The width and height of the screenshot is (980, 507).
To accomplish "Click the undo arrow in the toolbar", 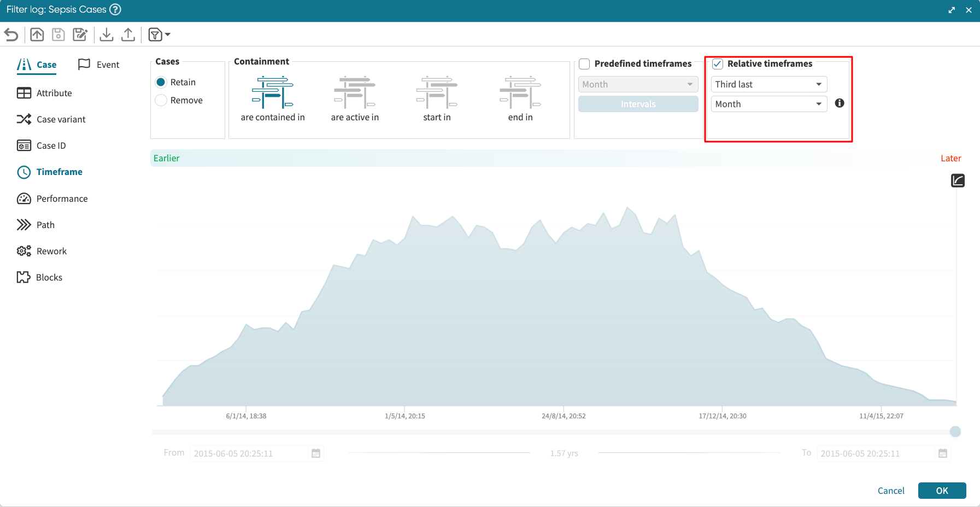I will (11, 35).
